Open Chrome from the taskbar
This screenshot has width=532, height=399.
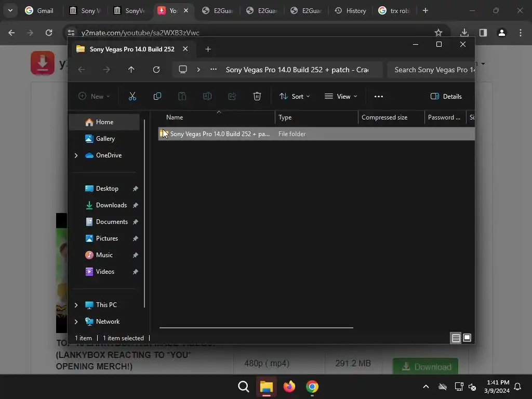[312, 387]
